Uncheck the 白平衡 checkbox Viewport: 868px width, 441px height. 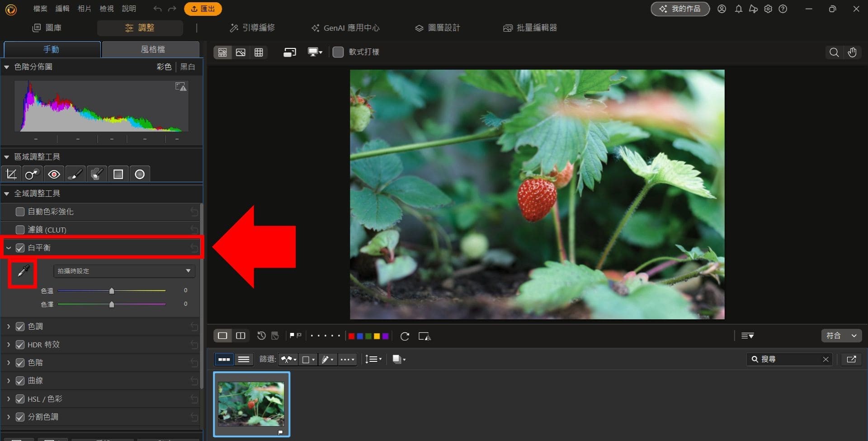[20, 248]
